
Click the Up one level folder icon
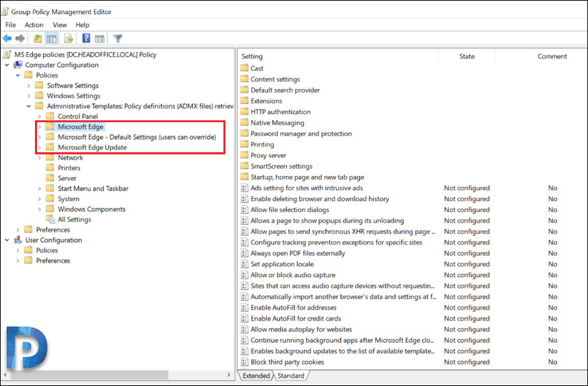[x=38, y=38]
